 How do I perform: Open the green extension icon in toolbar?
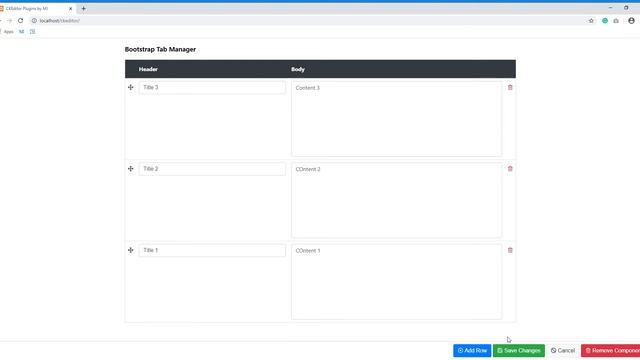[605, 20]
